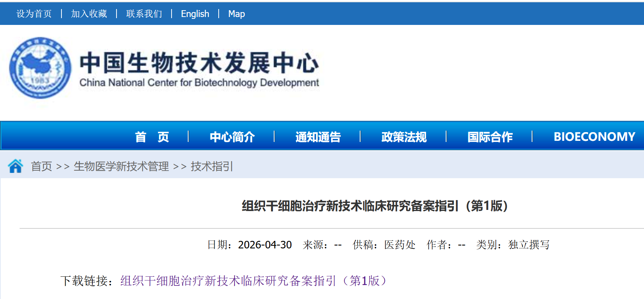This screenshot has width=644, height=299.
Task: Click 技术指引 breadcrumb link
Action: [212, 166]
